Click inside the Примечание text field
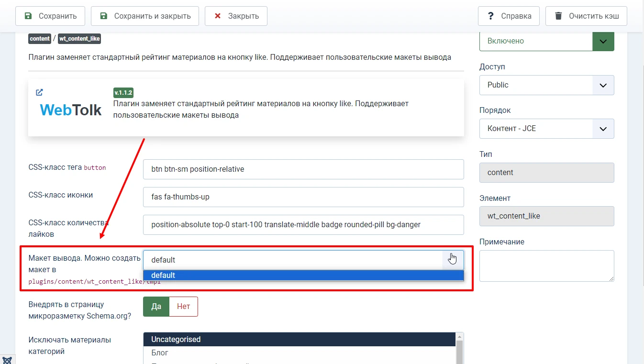The height and width of the screenshot is (364, 644). [x=546, y=265]
